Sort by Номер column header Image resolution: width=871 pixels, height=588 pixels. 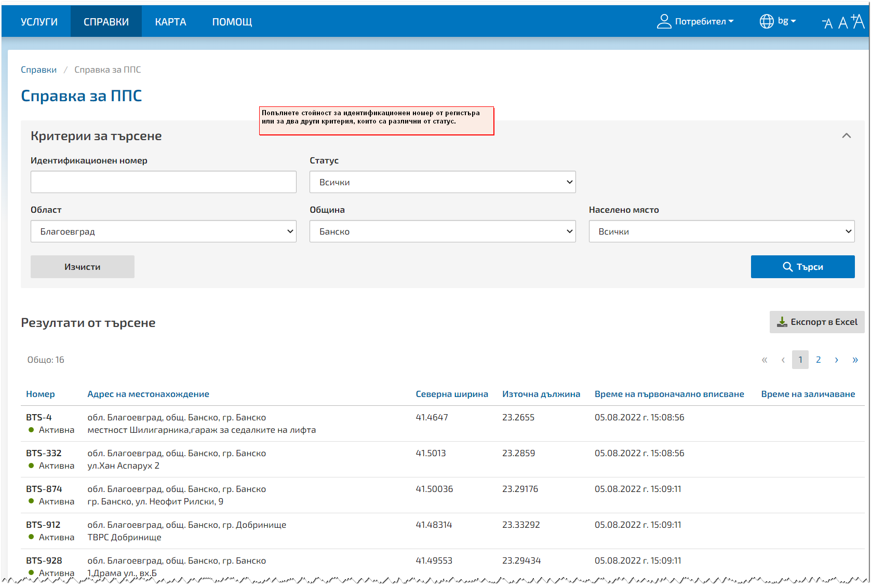tap(41, 394)
